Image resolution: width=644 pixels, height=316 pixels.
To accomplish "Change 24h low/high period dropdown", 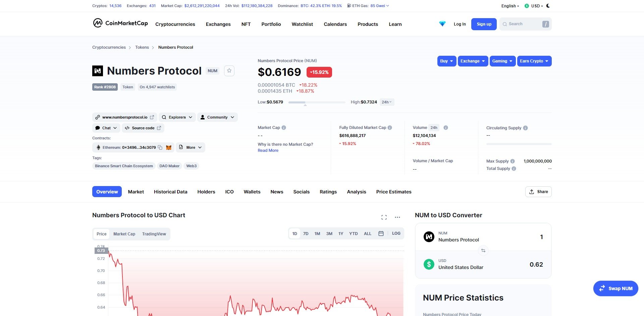I will point(387,102).
